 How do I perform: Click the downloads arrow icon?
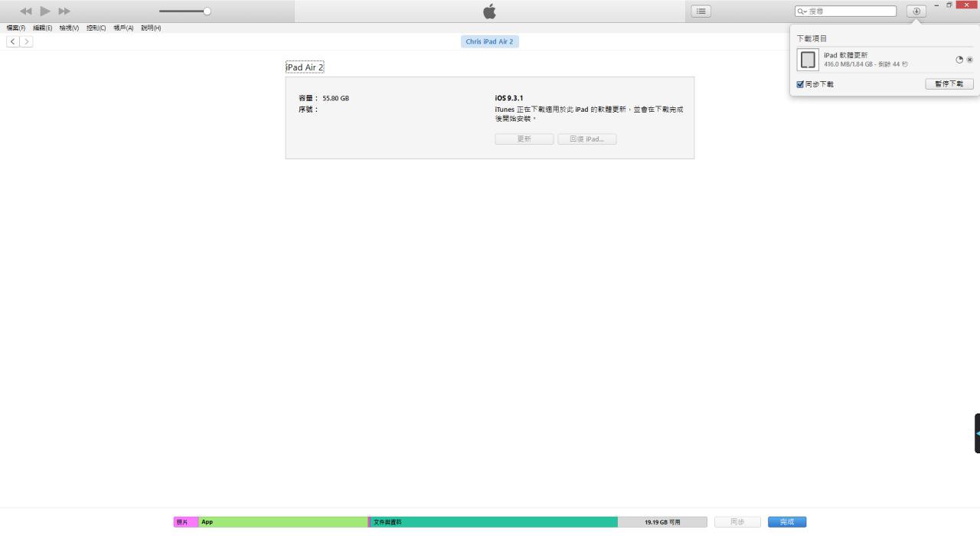pyautogui.click(x=916, y=11)
